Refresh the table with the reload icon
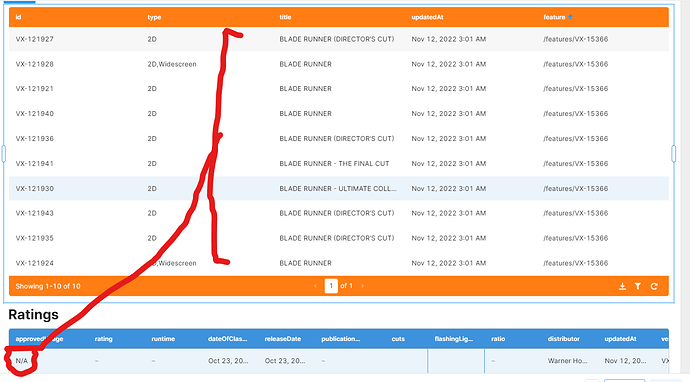Image resolution: width=690 pixels, height=382 pixels. point(654,286)
